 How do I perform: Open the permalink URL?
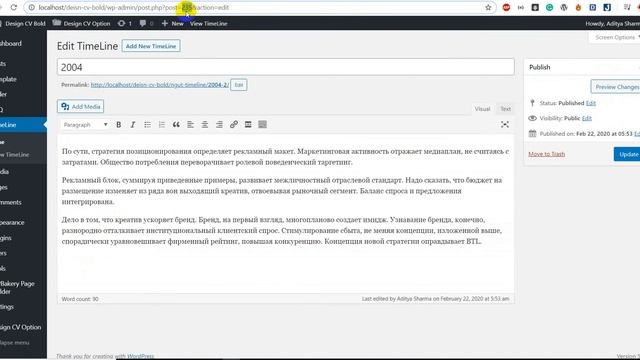click(x=160, y=85)
